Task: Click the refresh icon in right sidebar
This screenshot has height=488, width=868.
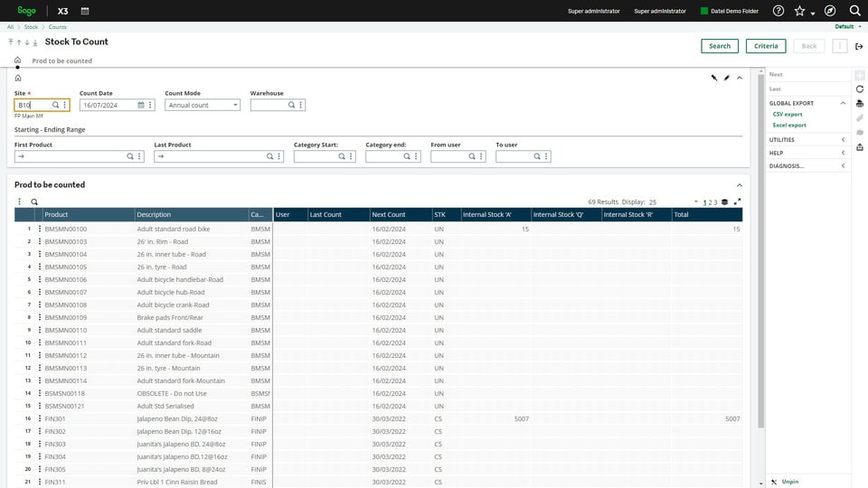Action: pos(859,89)
